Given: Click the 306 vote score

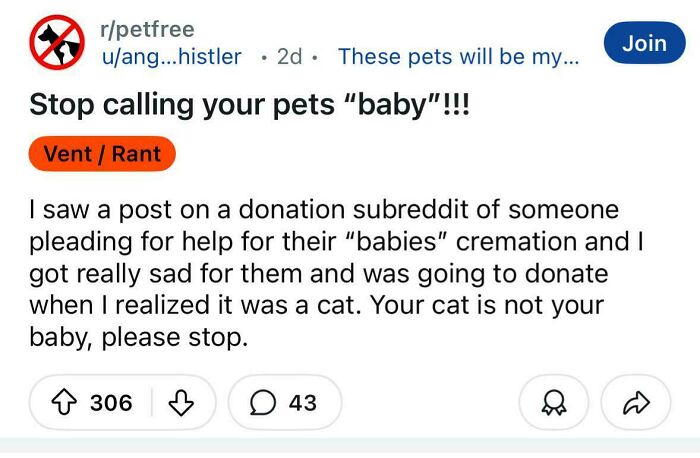Looking at the screenshot, I should click(111, 403).
